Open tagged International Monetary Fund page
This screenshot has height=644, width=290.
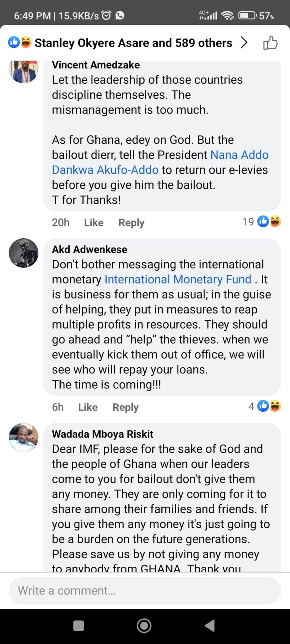pos(178,279)
